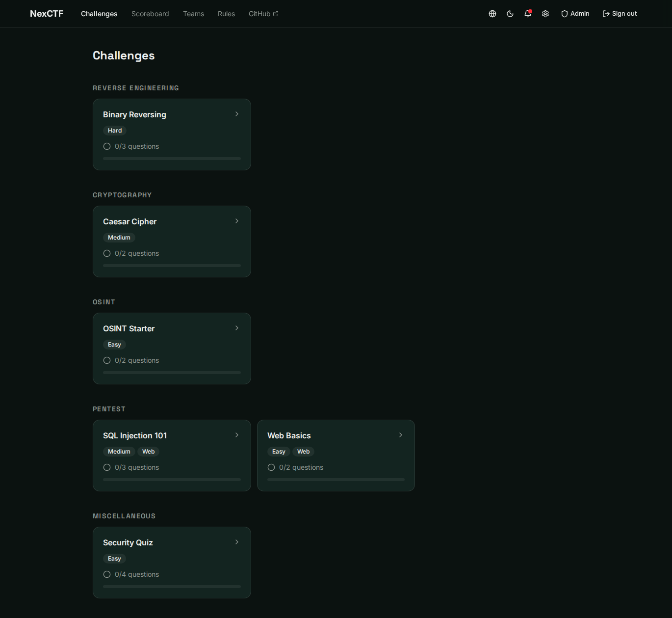Select the Caesar Cipher title

click(130, 221)
